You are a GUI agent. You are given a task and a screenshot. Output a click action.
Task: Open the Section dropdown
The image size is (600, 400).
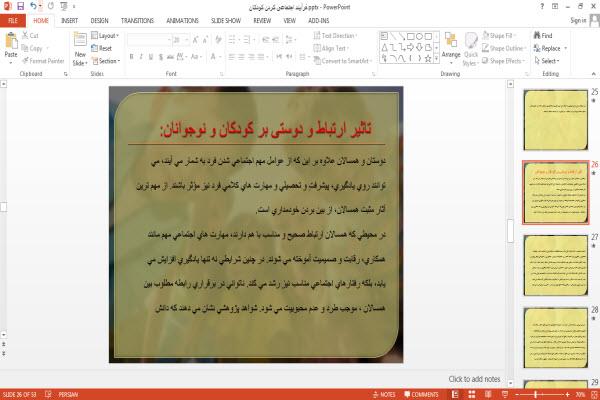click(106, 61)
